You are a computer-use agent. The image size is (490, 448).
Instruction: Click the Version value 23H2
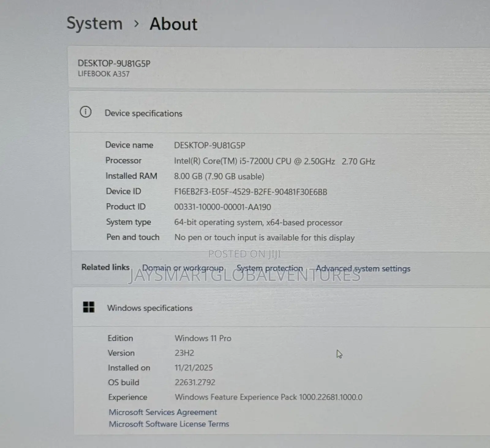pyautogui.click(x=184, y=353)
